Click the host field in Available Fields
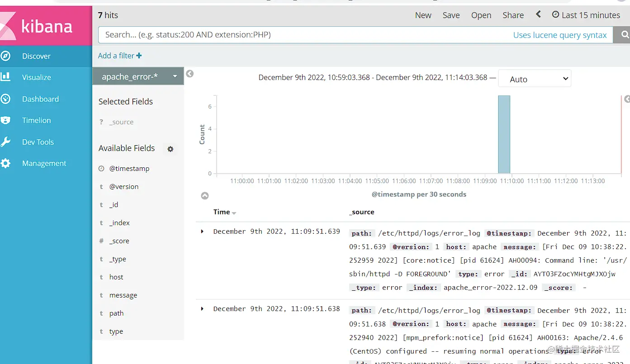Image resolution: width=630 pixels, height=364 pixels. click(116, 277)
